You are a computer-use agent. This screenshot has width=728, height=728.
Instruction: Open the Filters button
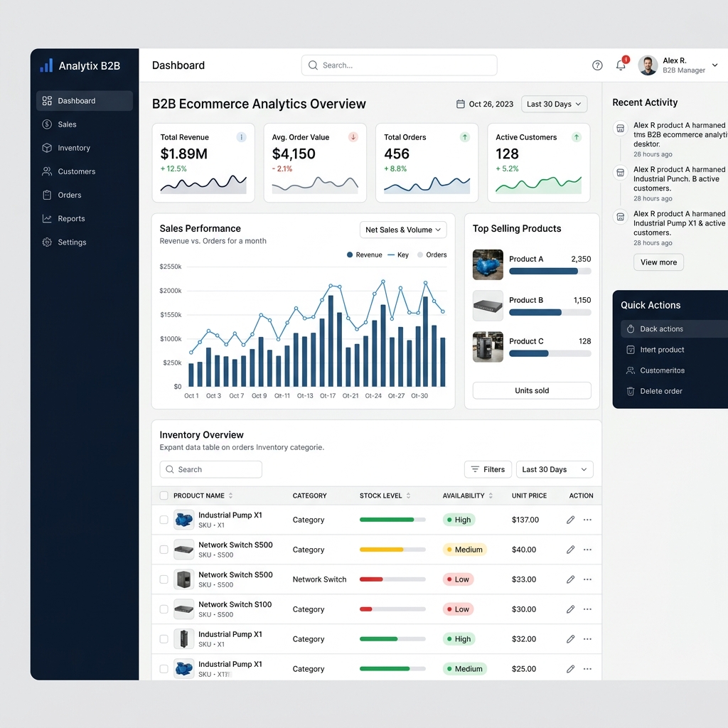(488, 469)
